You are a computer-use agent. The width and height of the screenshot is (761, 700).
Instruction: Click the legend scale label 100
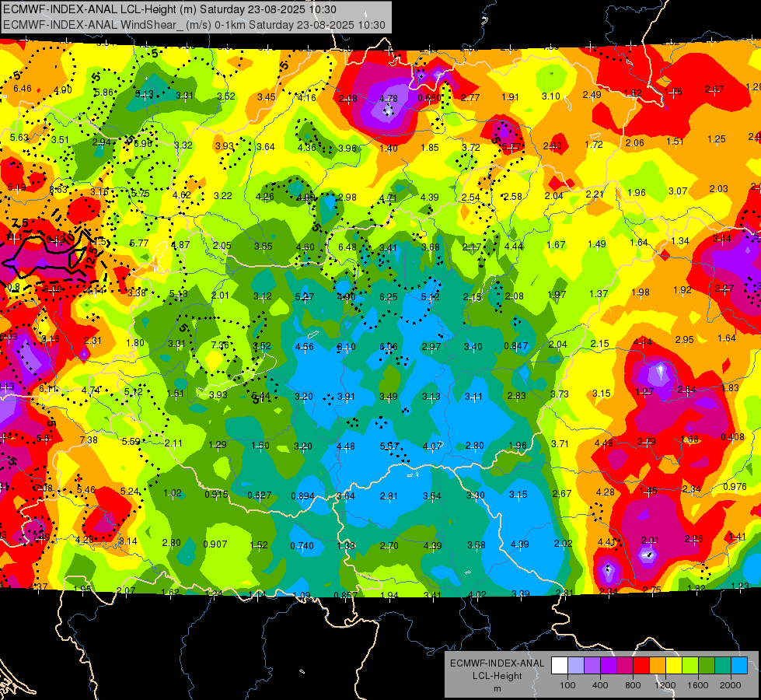coord(567,685)
